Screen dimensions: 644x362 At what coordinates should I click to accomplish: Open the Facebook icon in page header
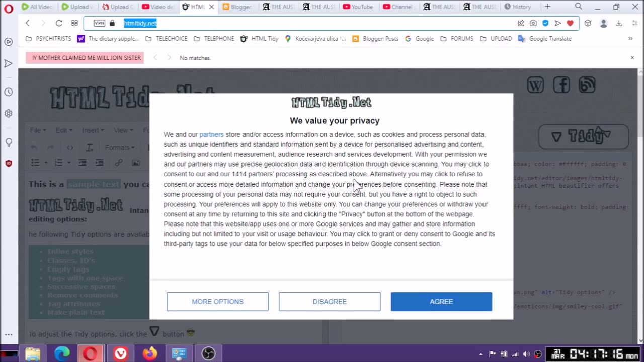[561, 85]
